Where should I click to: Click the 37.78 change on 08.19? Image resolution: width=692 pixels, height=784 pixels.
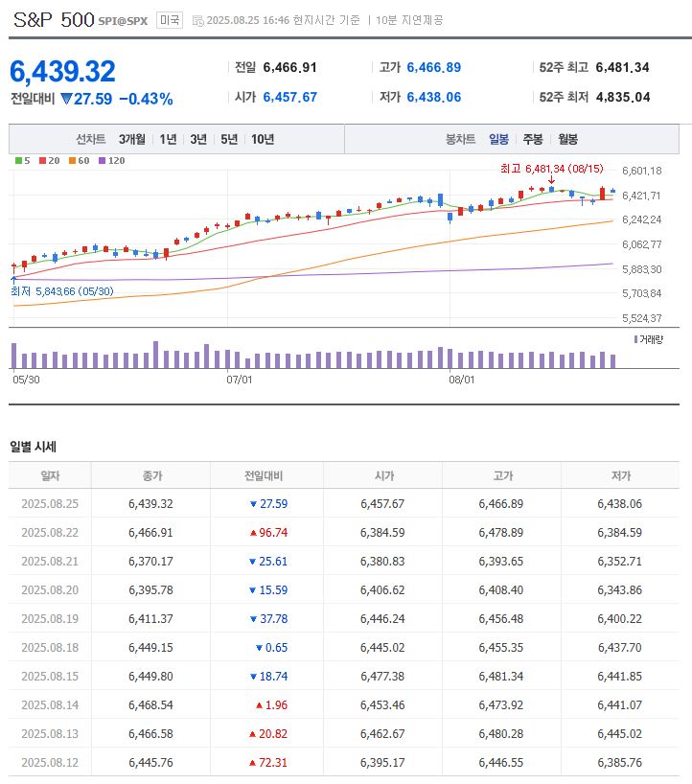tap(273, 618)
